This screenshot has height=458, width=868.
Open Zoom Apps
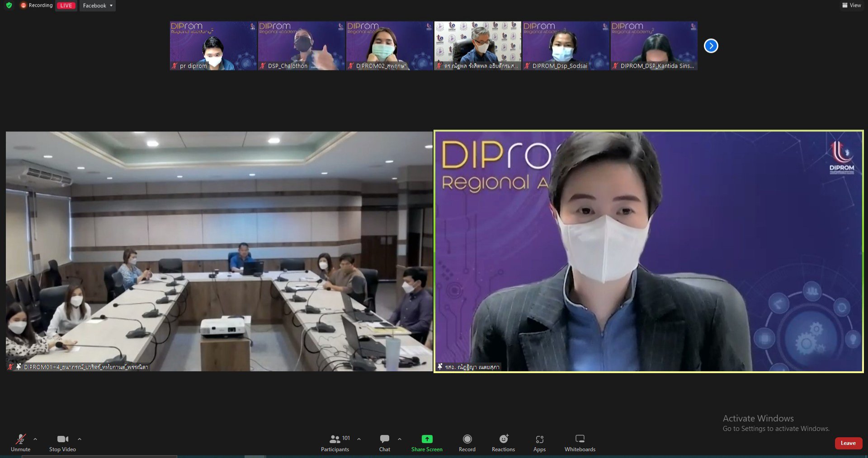tap(539, 443)
